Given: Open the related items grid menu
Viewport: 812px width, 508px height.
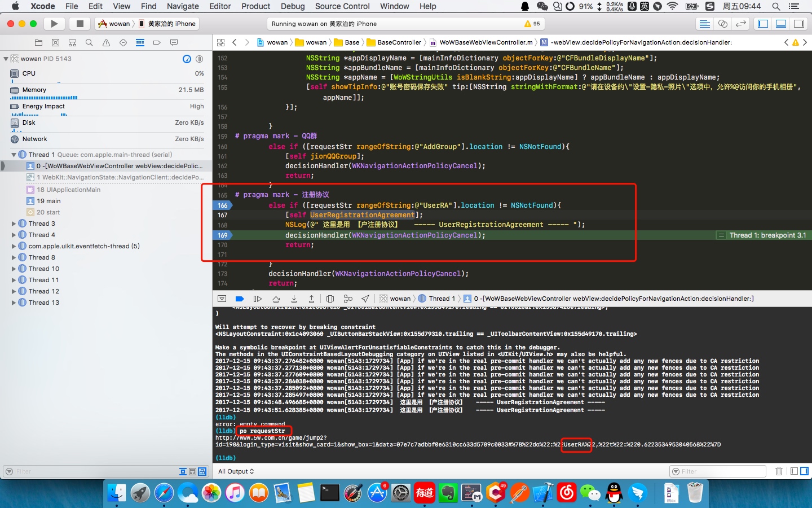Looking at the screenshot, I should pyautogui.click(x=220, y=42).
